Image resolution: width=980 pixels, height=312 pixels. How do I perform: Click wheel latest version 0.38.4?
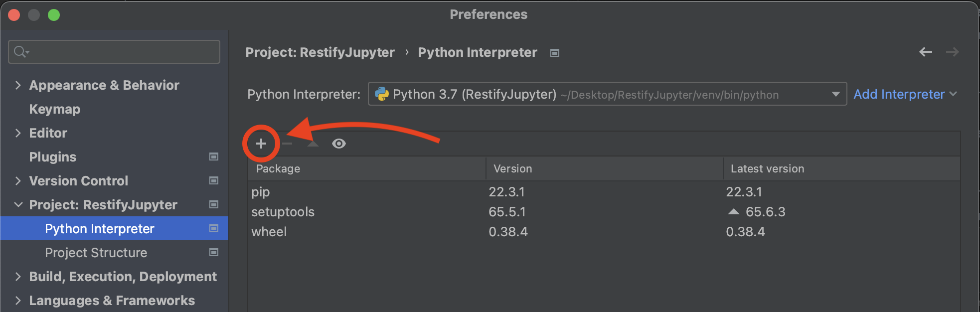745,232
